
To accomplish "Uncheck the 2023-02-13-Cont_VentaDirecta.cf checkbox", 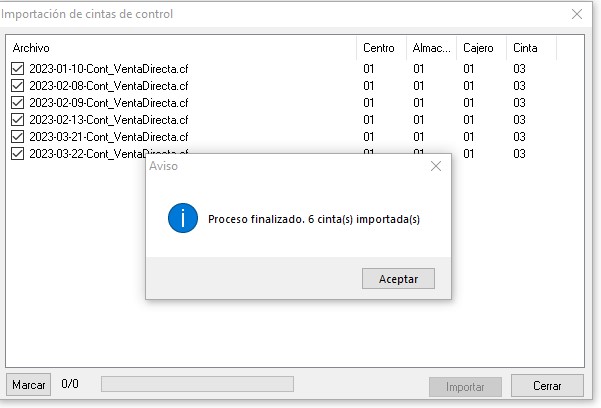I will pyautogui.click(x=18, y=120).
